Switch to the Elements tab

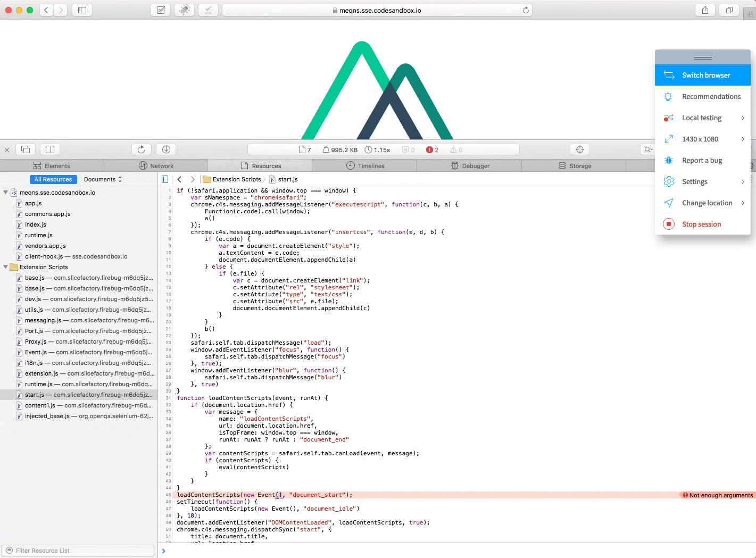pos(52,166)
